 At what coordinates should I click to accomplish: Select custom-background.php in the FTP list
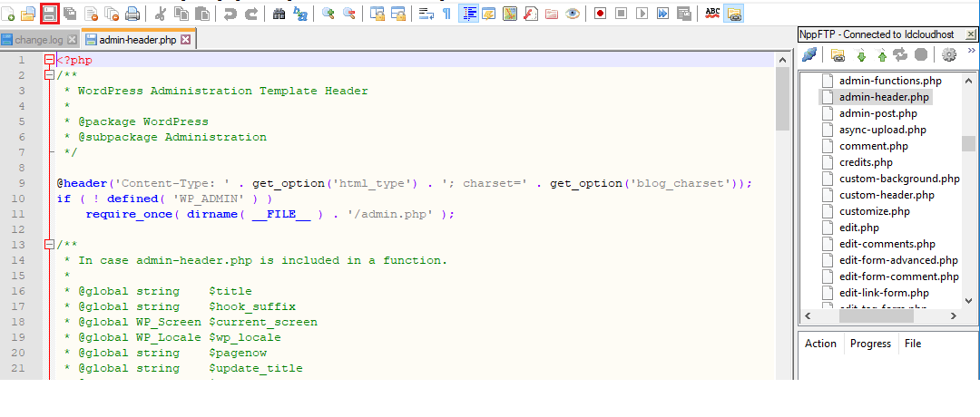click(x=898, y=179)
